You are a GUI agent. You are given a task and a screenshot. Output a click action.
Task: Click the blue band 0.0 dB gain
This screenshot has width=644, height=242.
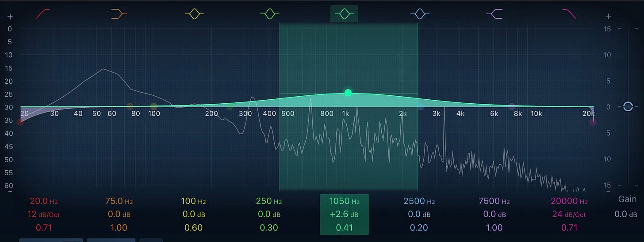419,215
